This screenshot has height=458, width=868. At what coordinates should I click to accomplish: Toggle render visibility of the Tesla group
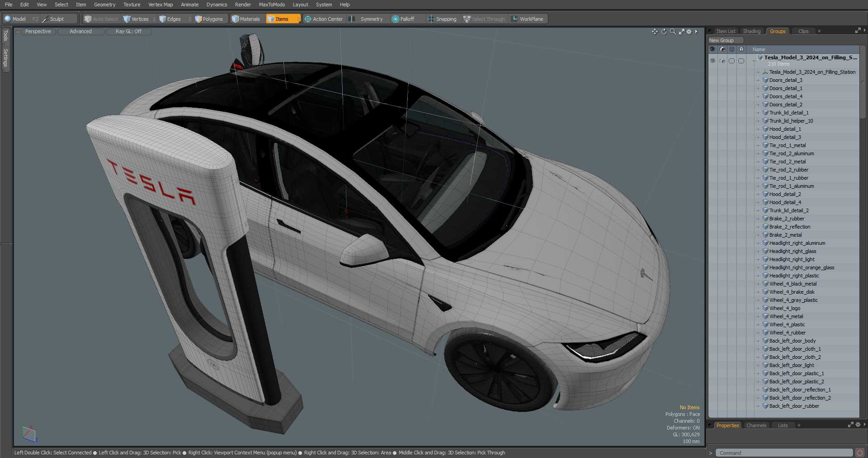pos(722,61)
